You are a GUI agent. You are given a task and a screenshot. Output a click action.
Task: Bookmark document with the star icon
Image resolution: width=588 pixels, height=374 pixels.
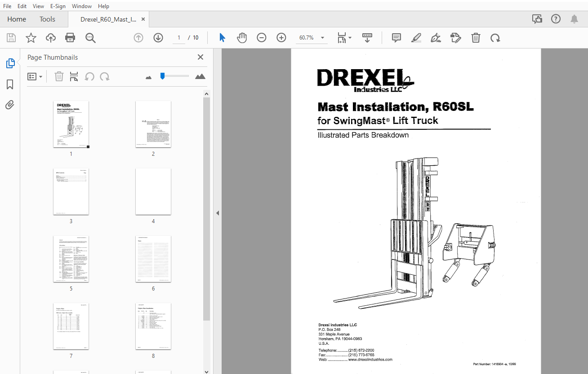click(x=31, y=38)
